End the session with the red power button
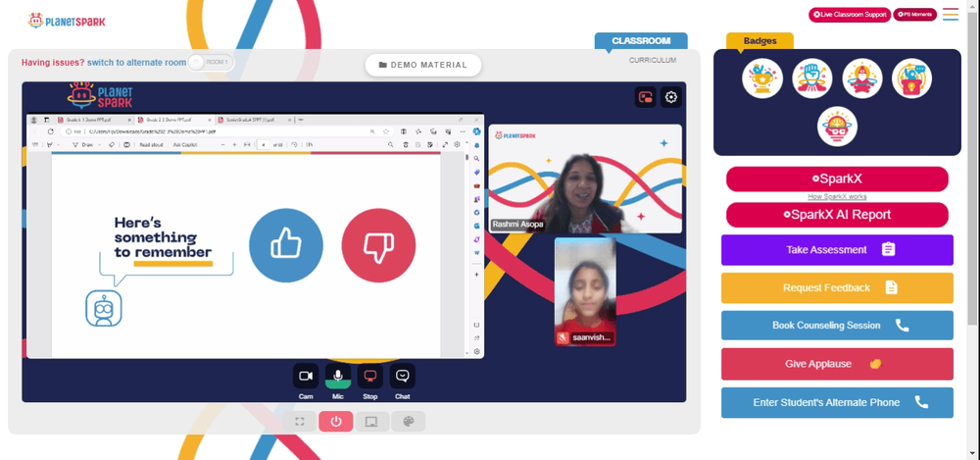Image resolution: width=980 pixels, height=460 pixels. pos(336,421)
